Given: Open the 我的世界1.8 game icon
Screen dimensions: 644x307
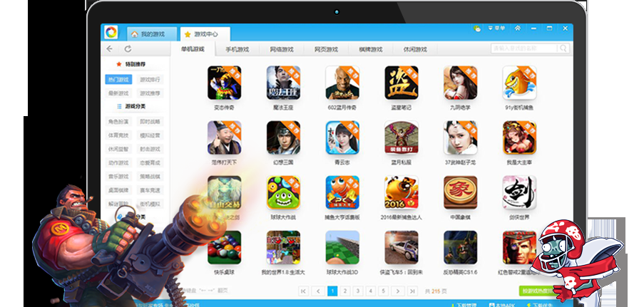Looking at the screenshot, I should 283,247.
